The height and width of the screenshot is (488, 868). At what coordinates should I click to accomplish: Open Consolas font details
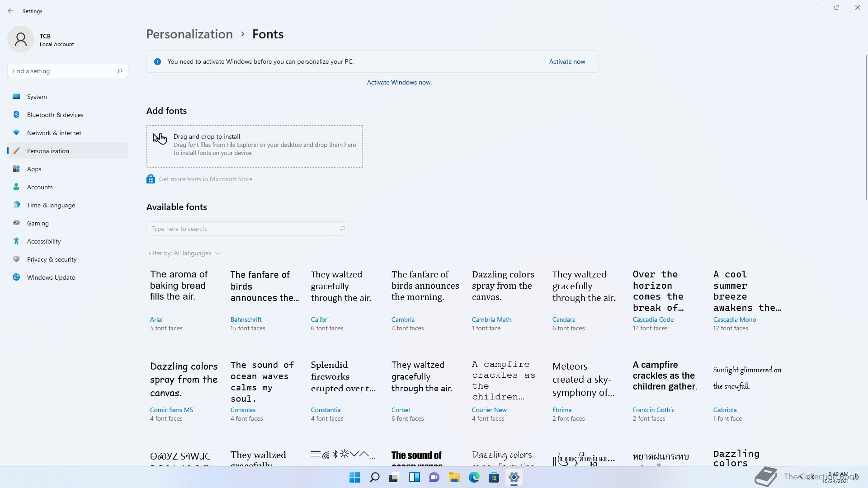[x=264, y=391]
